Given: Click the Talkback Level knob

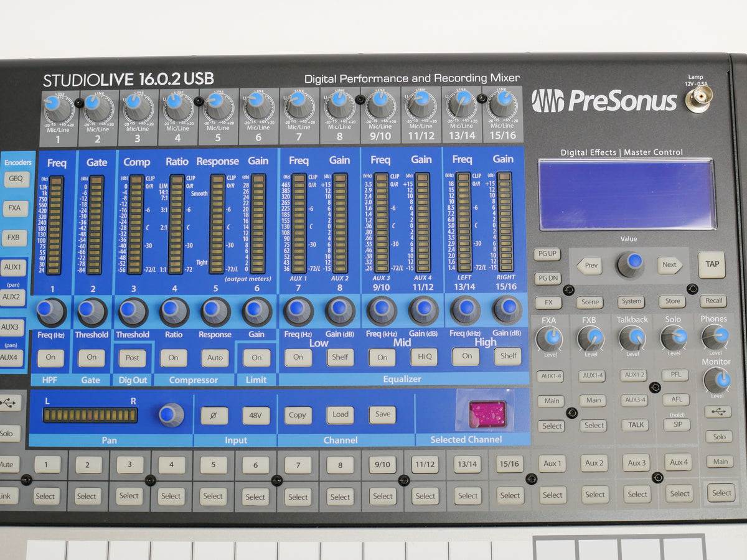Looking at the screenshot, I should point(632,337).
